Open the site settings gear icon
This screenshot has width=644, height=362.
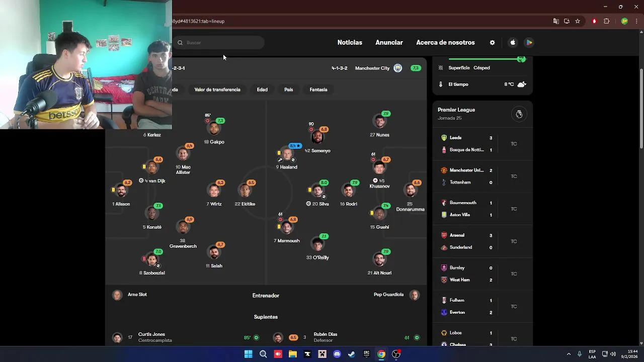tap(492, 43)
